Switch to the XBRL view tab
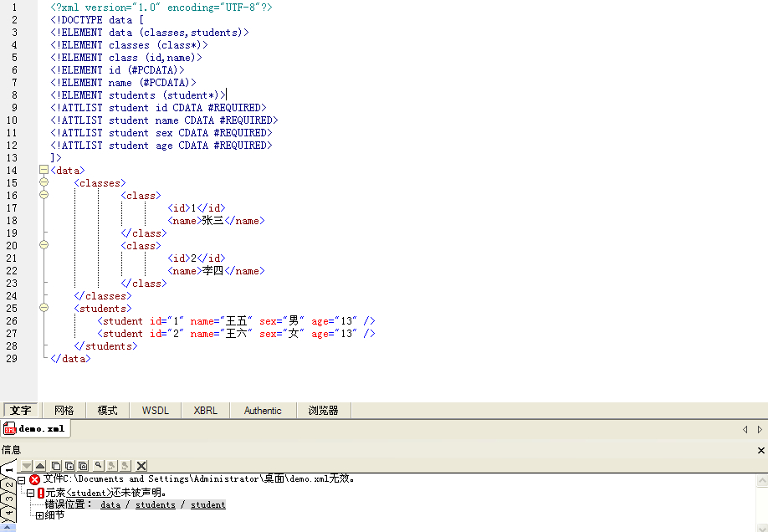Screen dimensions: 768x532 coord(205,411)
